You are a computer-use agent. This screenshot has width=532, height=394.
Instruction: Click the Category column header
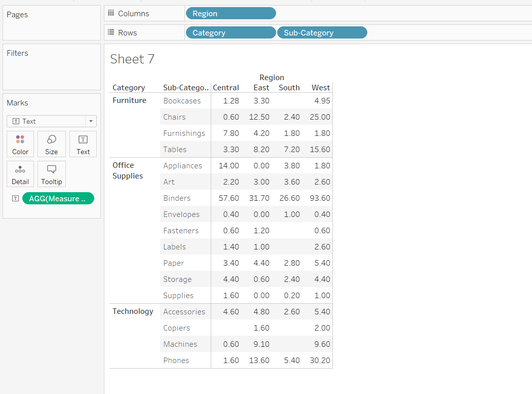(x=129, y=88)
